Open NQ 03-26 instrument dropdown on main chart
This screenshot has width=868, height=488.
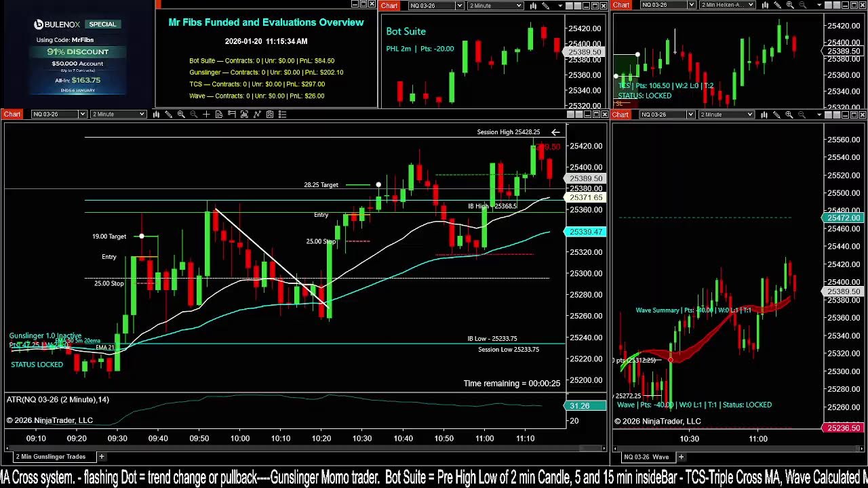tap(58, 114)
